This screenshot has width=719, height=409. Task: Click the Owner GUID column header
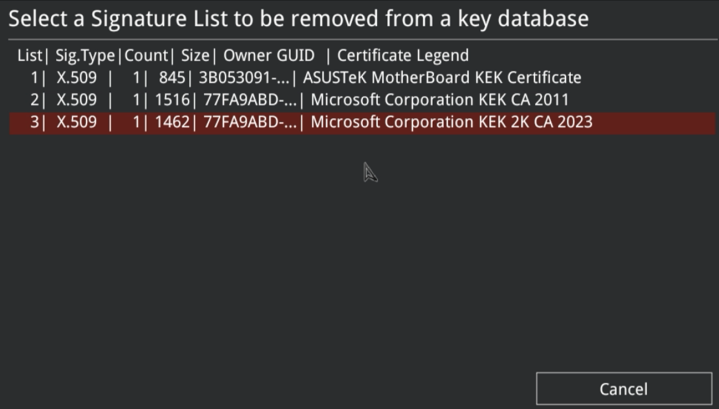click(269, 55)
